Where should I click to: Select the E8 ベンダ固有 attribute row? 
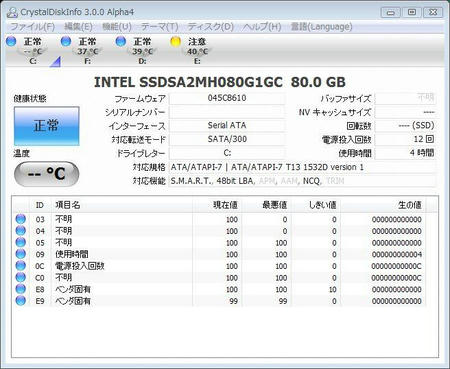(220, 289)
